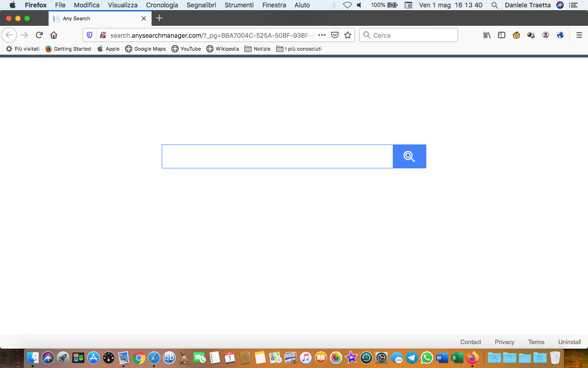Open the YouTube bookmark
This screenshot has width=588, height=368.
click(x=186, y=49)
